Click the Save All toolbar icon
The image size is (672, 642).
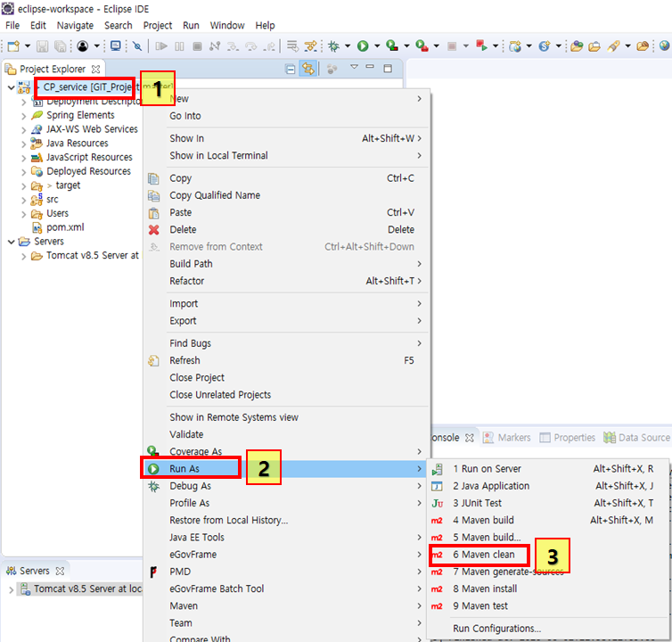[61, 45]
